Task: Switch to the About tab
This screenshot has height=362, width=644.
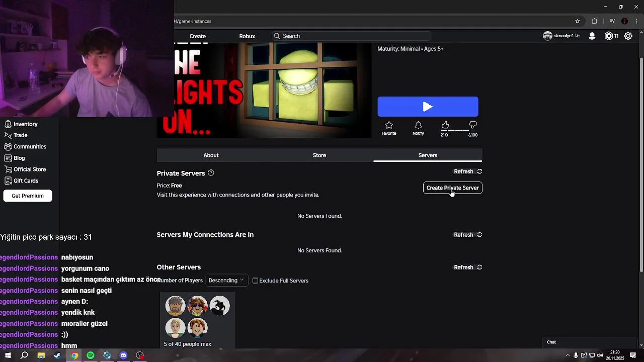Action: (211, 155)
